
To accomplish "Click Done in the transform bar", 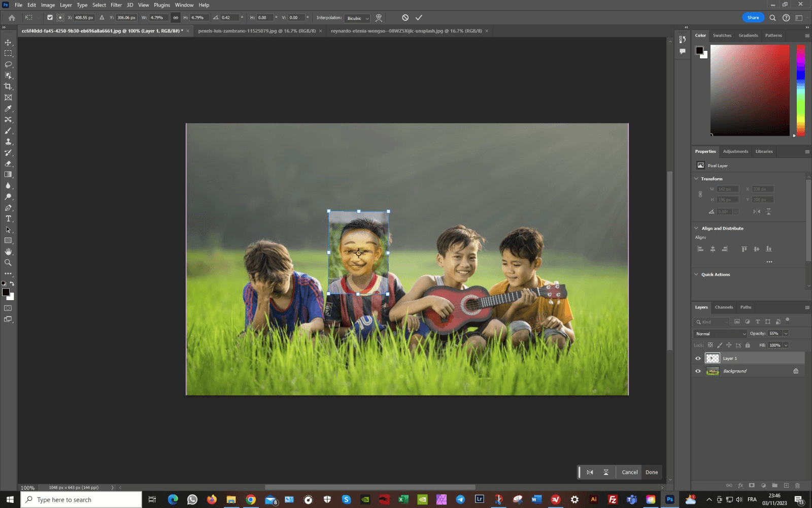I will tap(652, 472).
